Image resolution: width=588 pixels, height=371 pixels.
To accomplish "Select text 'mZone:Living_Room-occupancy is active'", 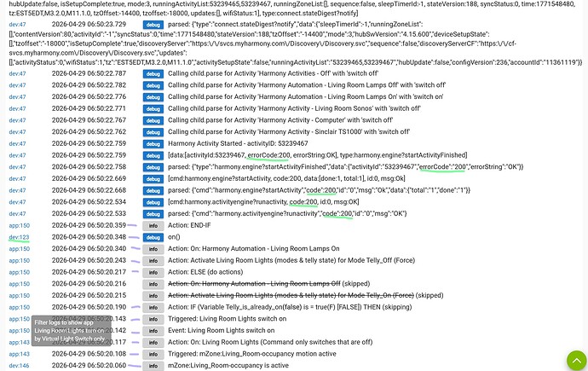I will pyautogui.click(x=228, y=365).
